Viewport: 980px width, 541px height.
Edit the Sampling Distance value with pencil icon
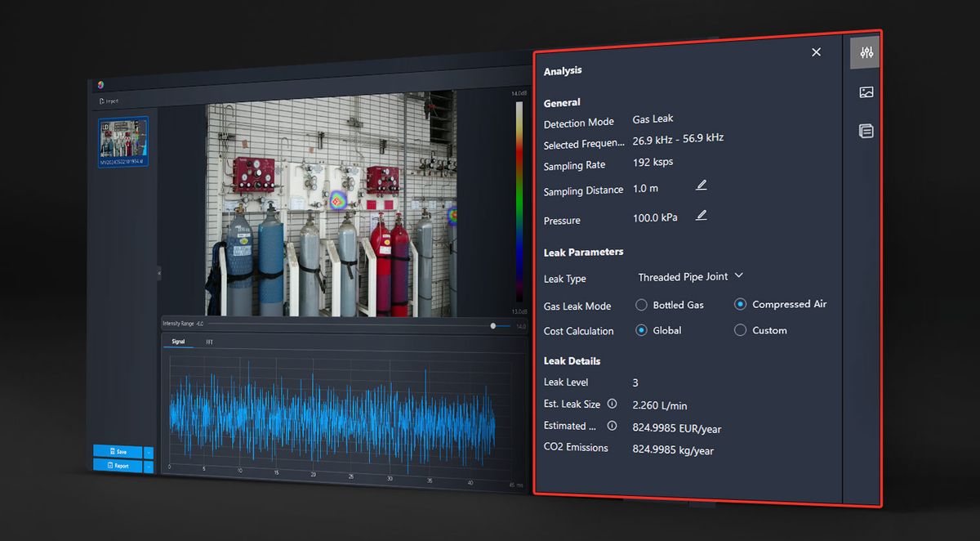[701, 186]
